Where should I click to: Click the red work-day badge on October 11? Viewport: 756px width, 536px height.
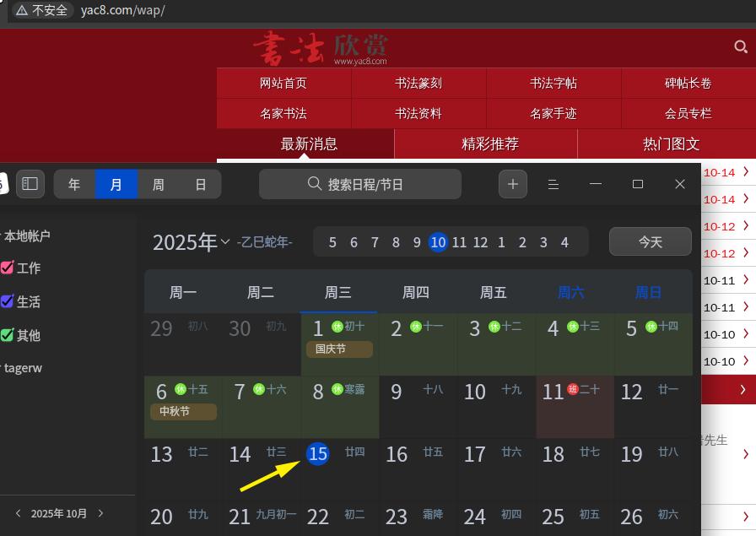573,389
